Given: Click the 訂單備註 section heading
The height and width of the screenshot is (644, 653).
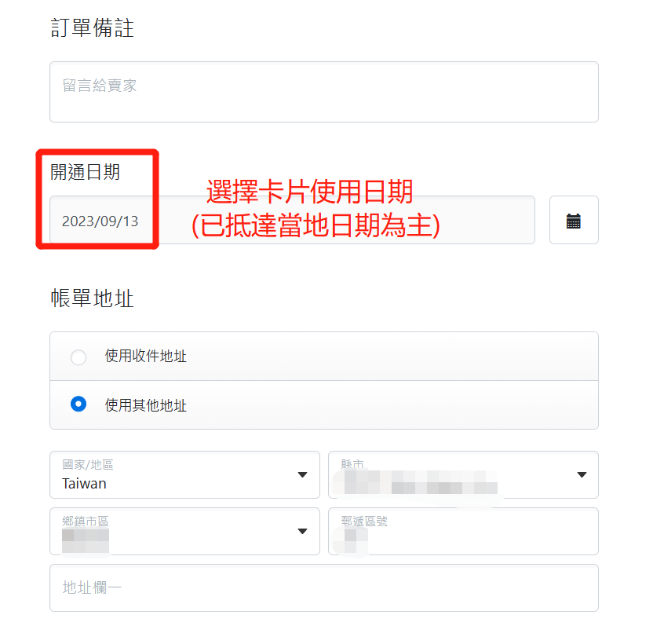Looking at the screenshot, I should pyautogui.click(x=92, y=28).
